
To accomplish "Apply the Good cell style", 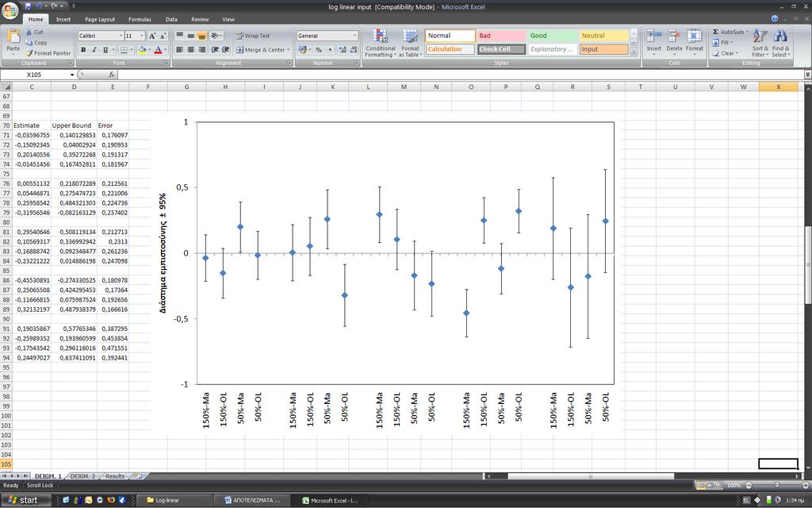I will coord(553,36).
